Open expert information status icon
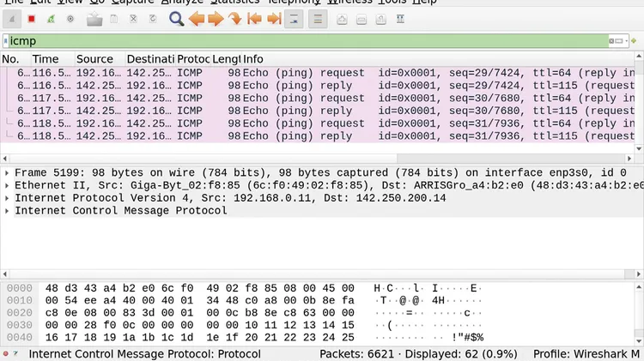Image resolution: width=644 pixels, height=361 pixels. [x=6, y=353]
